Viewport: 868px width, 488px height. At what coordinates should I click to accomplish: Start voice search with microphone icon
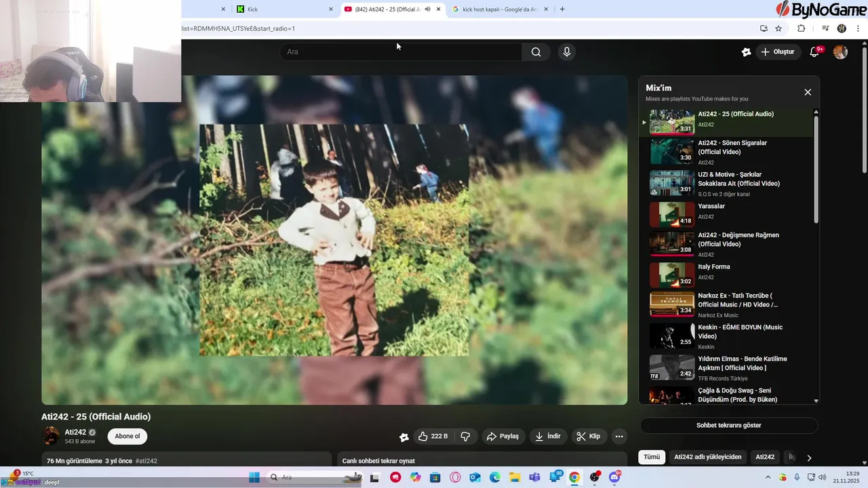[567, 52]
